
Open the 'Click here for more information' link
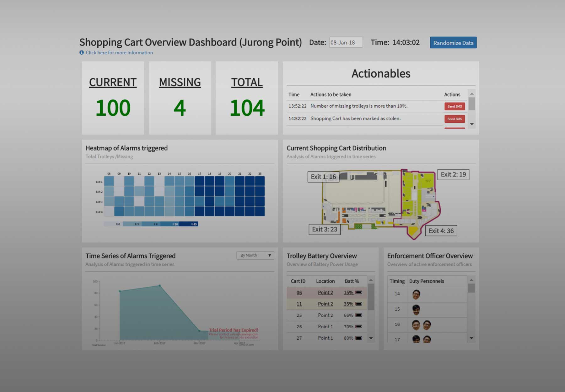tap(119, 53)
